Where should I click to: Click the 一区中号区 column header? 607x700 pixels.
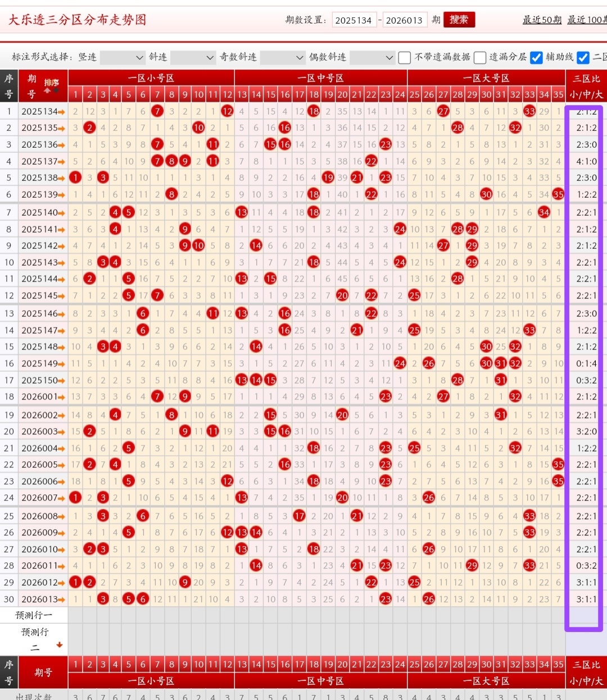point(320,78)
